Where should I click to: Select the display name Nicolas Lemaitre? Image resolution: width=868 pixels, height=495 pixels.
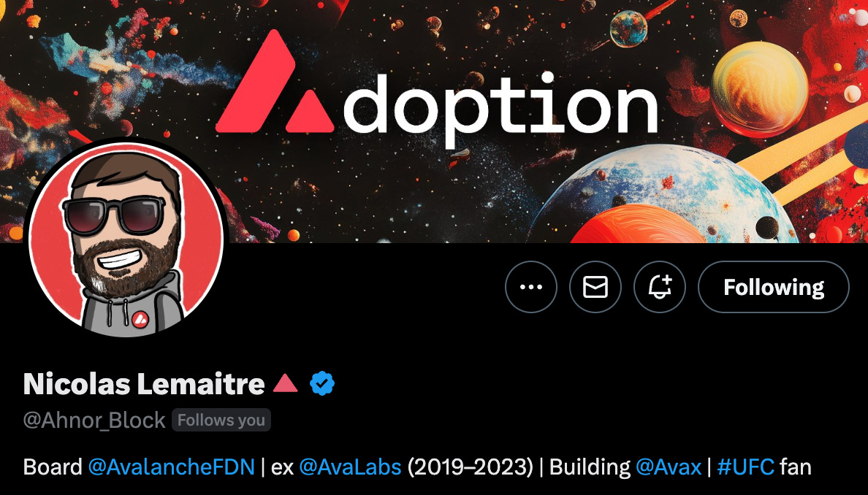tap(144, 383)
